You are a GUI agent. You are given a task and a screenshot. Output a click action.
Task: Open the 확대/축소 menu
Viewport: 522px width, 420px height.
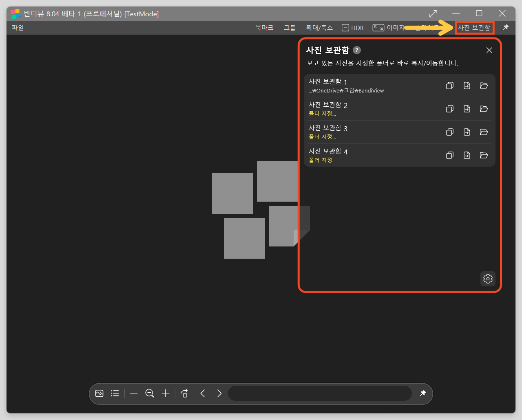319,28
